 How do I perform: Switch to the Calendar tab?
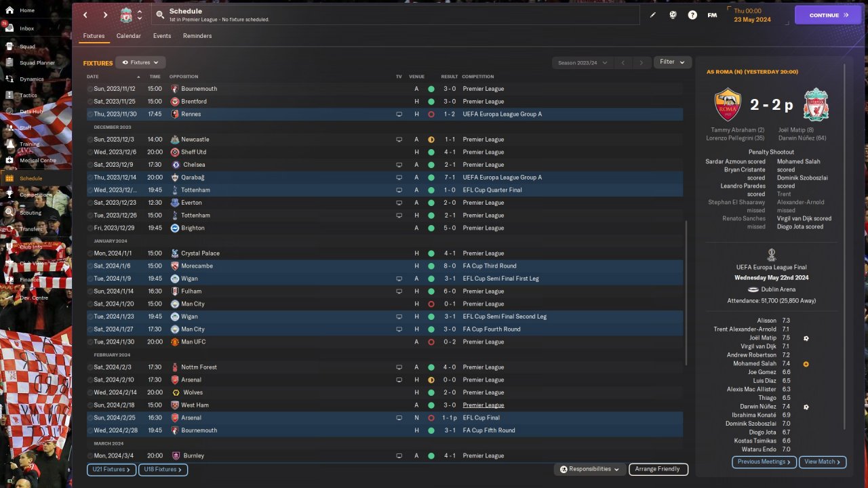[x=129, y=36]
